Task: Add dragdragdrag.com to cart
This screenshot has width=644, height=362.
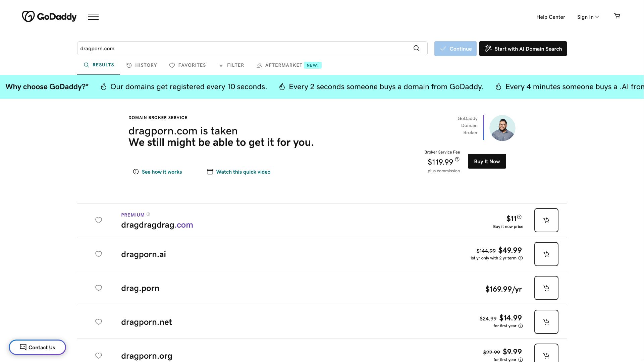Action: (x=546, y=220)
